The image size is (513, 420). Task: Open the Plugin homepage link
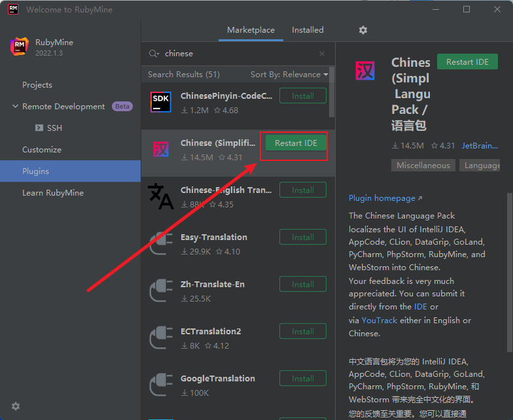click(x=385, y=198)
